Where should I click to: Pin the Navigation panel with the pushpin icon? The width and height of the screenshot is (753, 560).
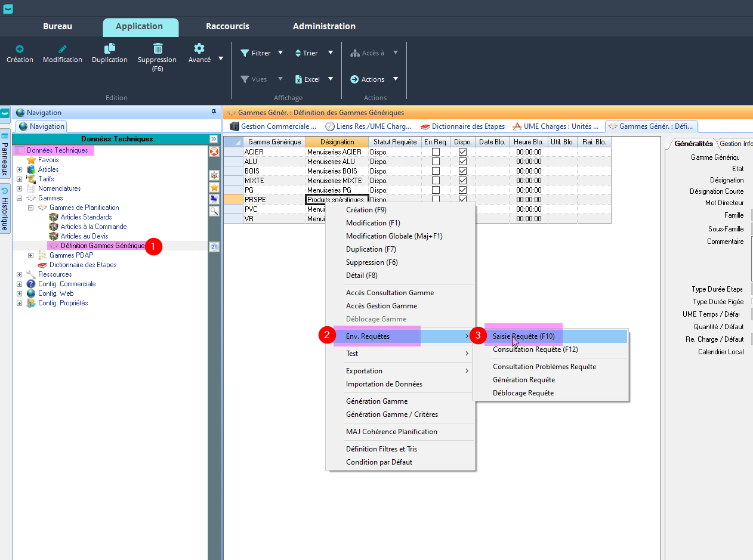click(214, 112)
